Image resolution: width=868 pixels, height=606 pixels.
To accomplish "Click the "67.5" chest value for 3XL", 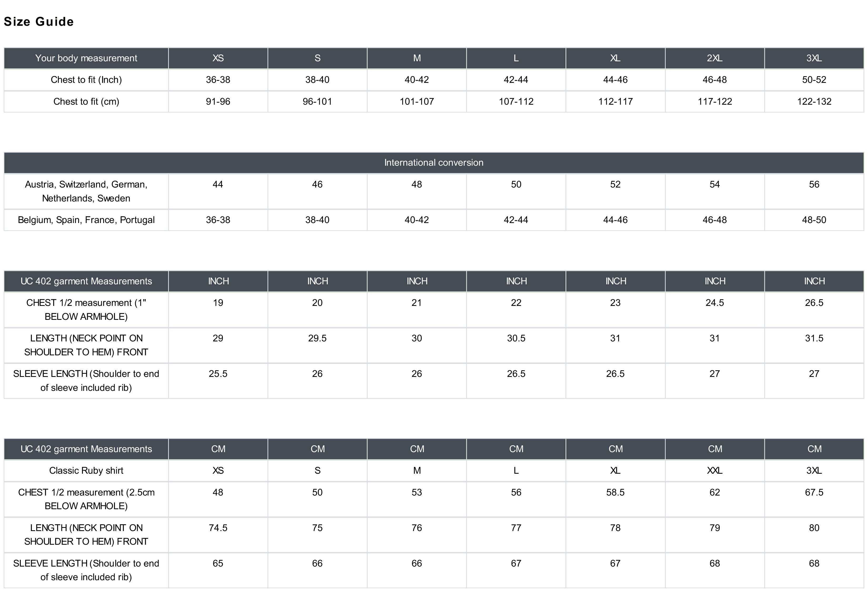I will click(814, 492).
